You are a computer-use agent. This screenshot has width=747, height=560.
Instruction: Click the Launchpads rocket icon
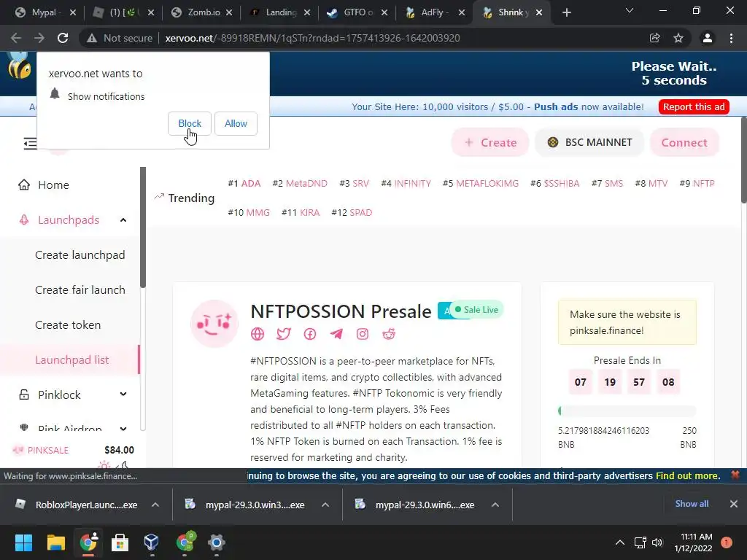[x=24, y=220]
